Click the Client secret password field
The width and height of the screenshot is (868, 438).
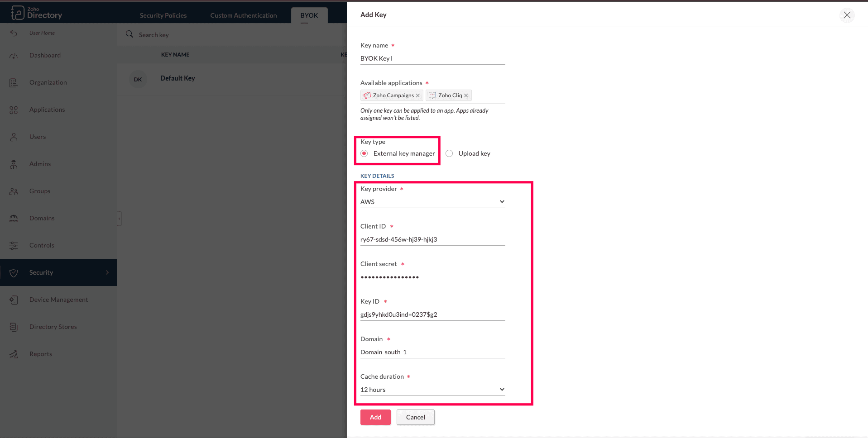tap(432, 277)
